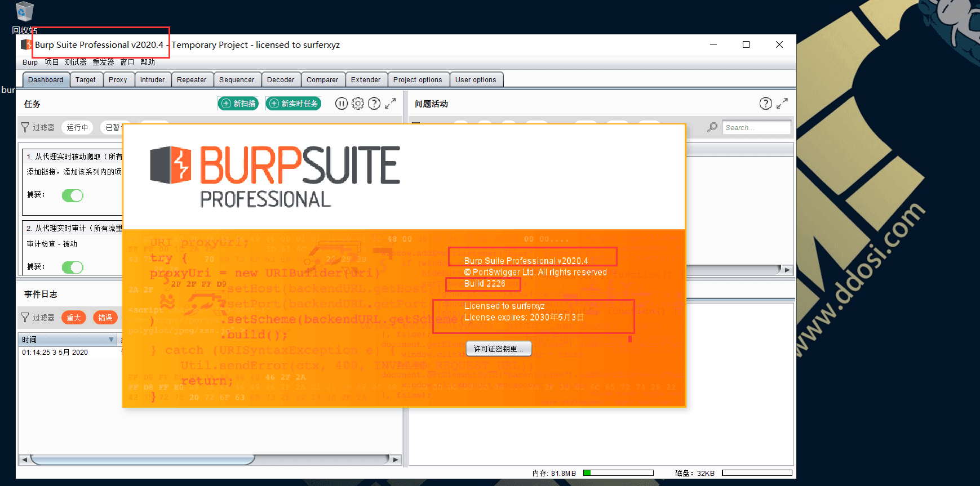Click the event log scrollbar right arrow

(x=395, y=460)
